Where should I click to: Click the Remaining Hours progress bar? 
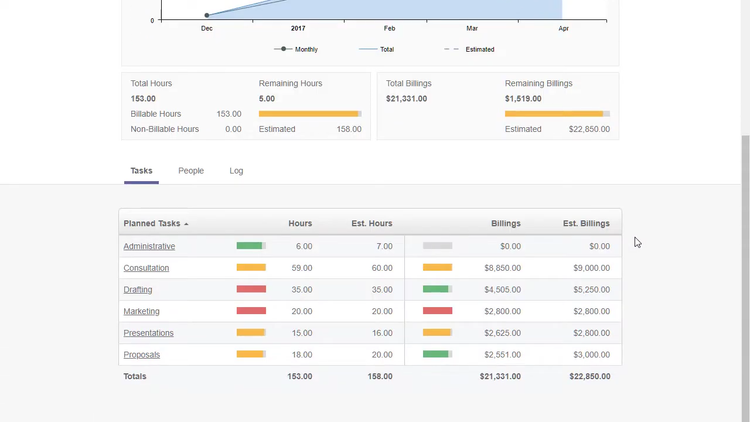pos(310,114)
